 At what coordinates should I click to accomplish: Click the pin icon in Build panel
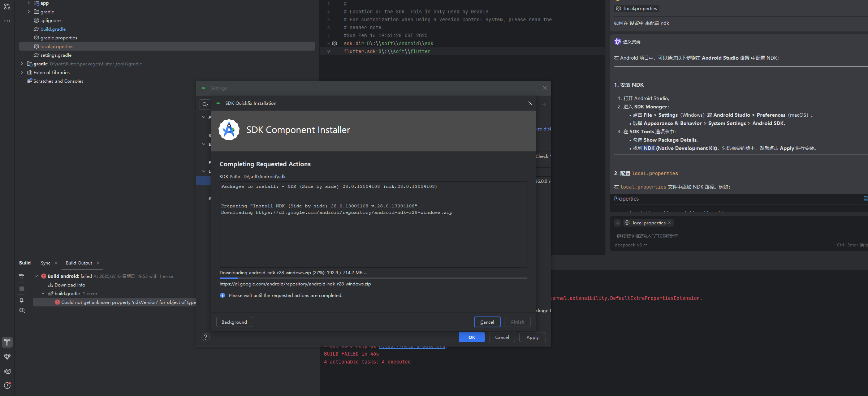[22, 301]
